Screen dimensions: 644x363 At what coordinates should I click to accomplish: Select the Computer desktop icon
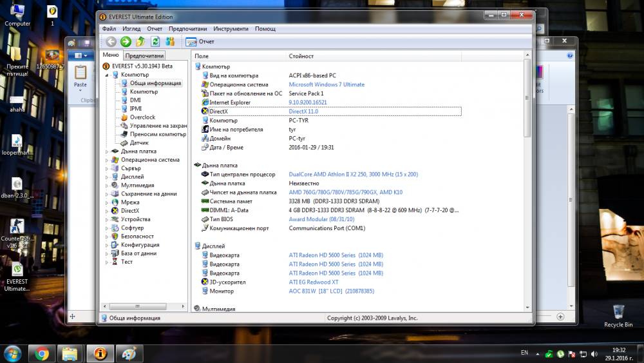pyautogui.click(x=17, y=15)
